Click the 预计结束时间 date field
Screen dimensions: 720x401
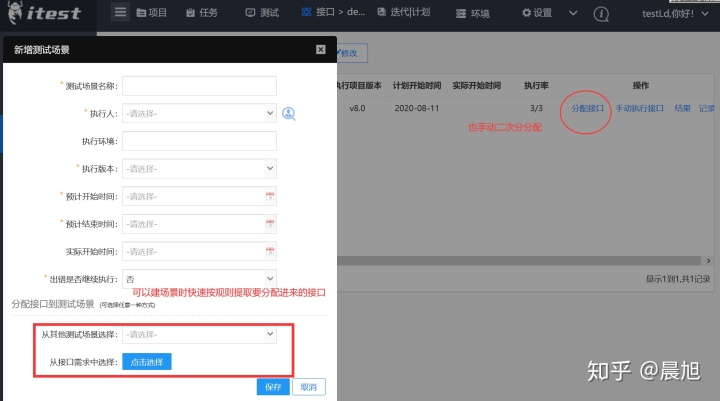tap(199, 224)
